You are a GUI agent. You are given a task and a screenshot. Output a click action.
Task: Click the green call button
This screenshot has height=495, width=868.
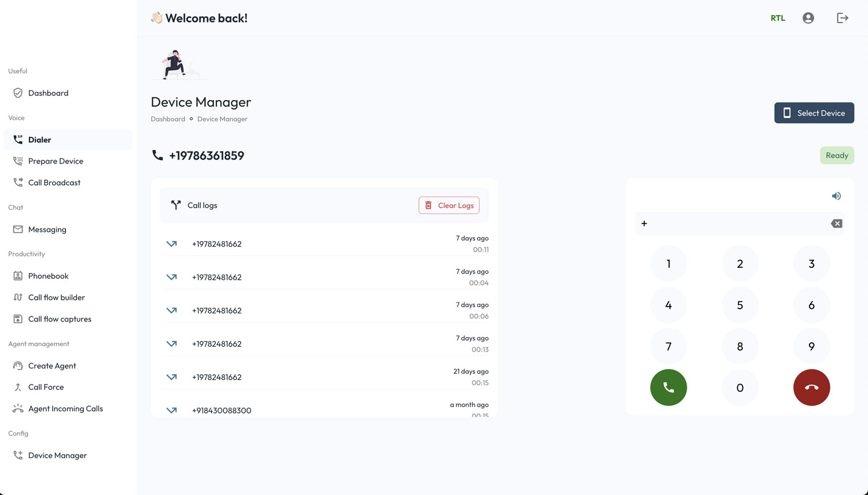pos(668,387)
